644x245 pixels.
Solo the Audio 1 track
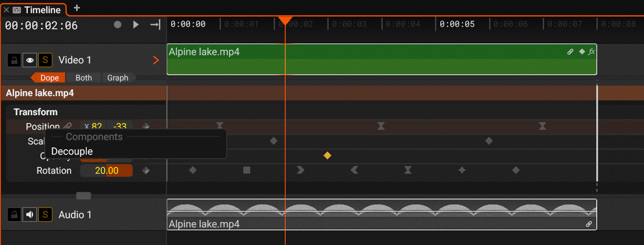click(45, 214)
